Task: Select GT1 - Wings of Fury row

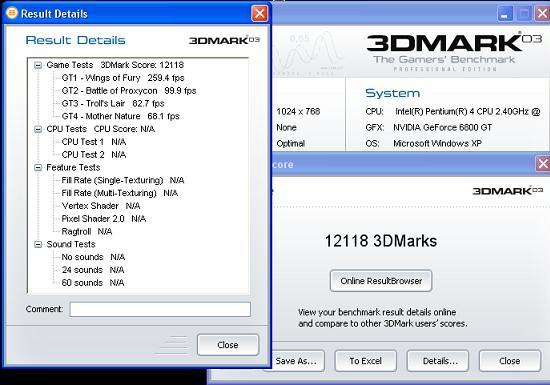Action: pos(123,78)
